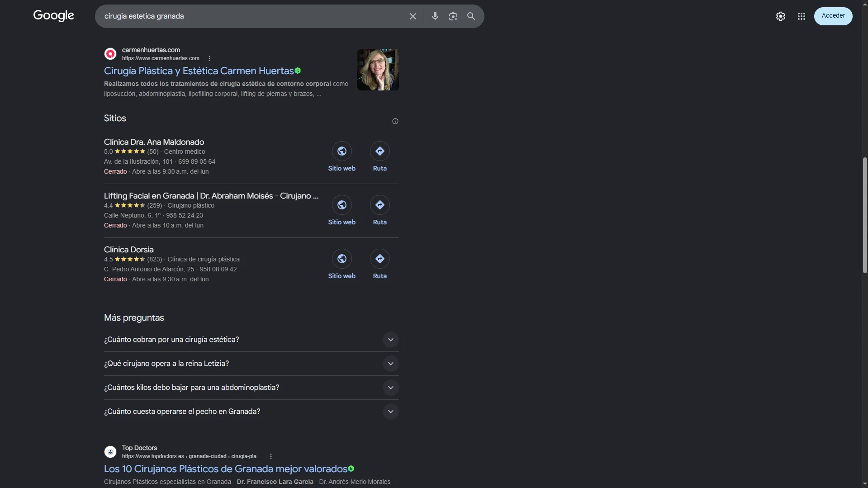Viewport: 868px width, 488px height.
Task: Open the Google logo homepage
Action: [53, 16]
